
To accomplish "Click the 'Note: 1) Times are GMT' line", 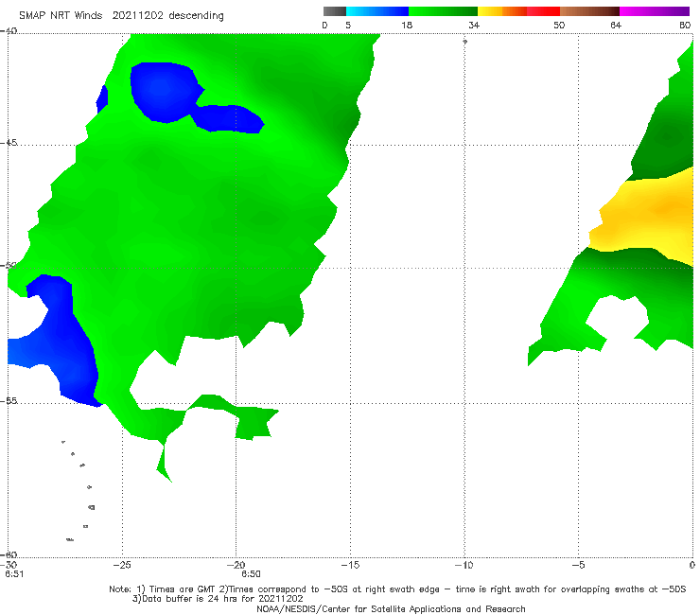I will [397, 589].
